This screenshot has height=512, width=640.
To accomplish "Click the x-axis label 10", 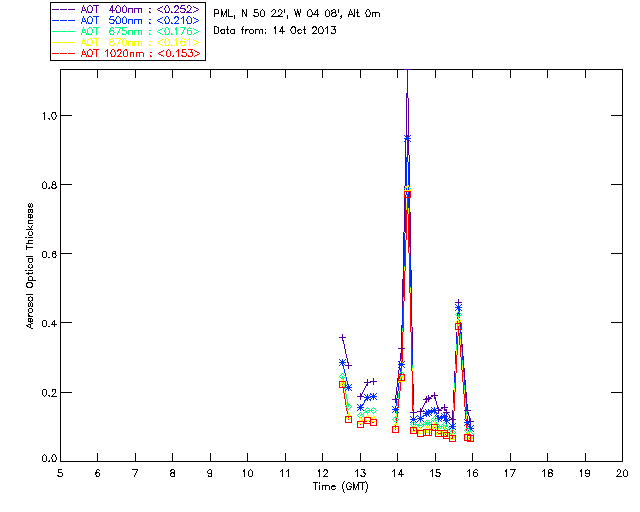I will pyautogui.click(x=247, y=473).
